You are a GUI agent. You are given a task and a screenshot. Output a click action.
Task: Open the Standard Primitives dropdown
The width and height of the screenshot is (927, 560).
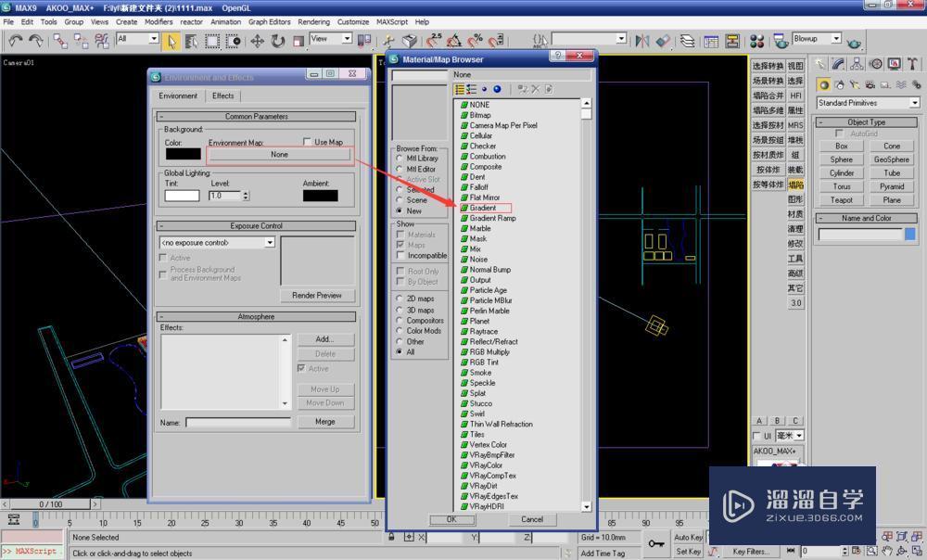click(914, 103)
